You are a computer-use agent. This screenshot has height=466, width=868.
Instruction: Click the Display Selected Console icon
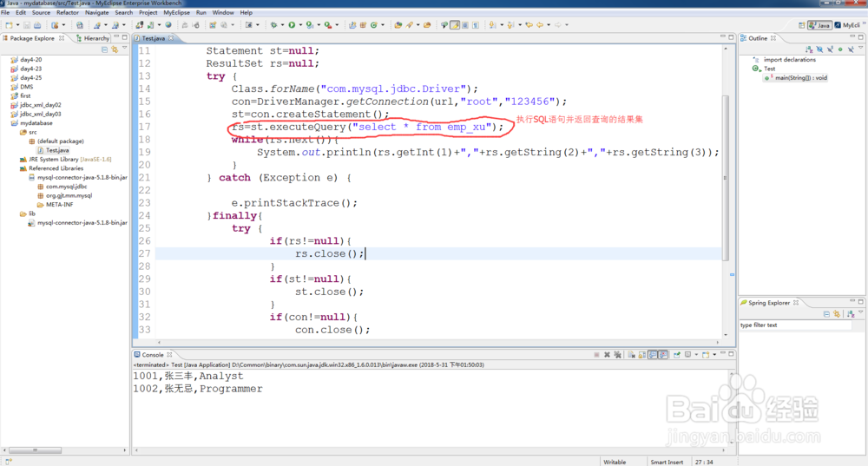(688, 355)
